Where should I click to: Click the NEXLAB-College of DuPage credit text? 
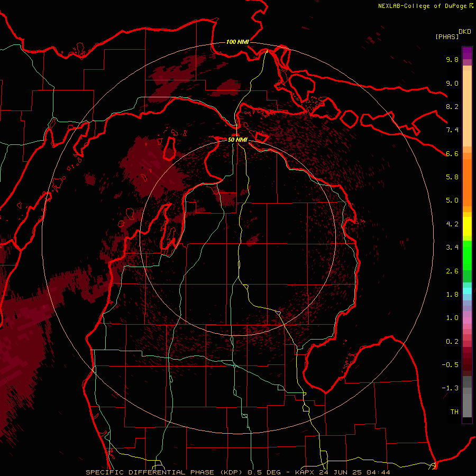point(422,6)
